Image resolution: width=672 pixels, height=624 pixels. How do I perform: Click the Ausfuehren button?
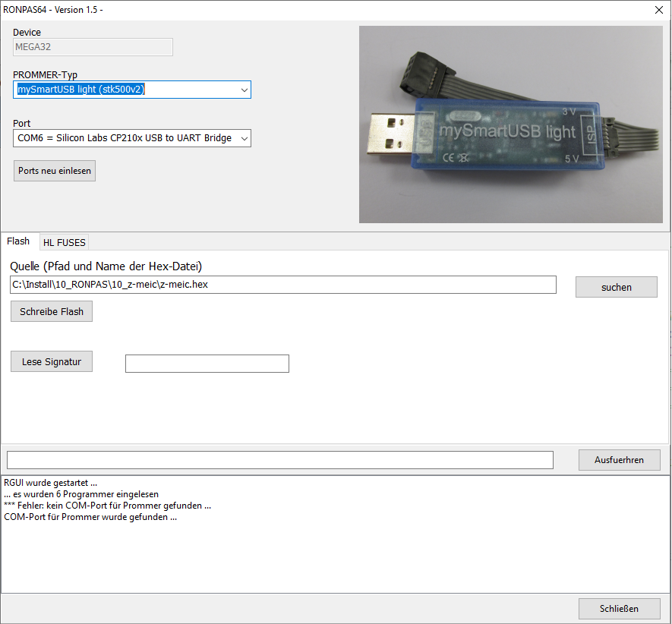pyautogui.click(x=619, y=460)
